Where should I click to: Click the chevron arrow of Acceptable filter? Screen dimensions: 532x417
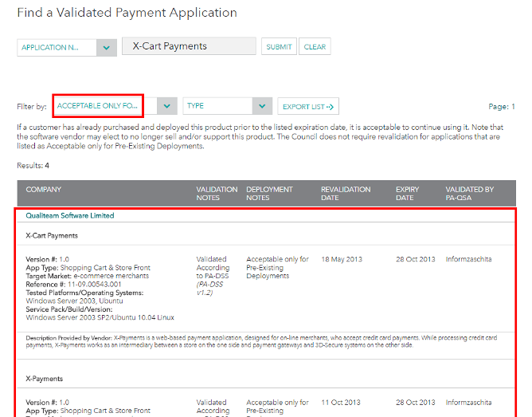click(x=167, y=106)
